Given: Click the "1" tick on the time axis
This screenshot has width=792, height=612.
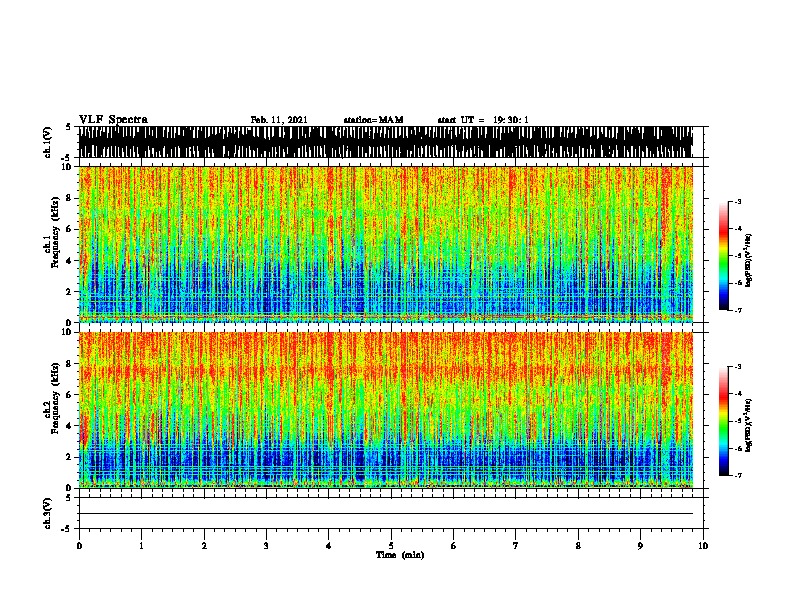Looking at the screenshot, I should (x=141, y=546).
